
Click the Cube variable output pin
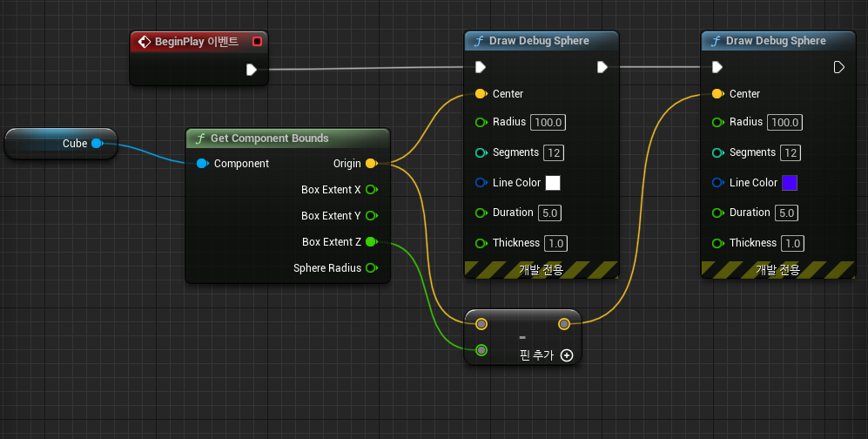(98, 144)
